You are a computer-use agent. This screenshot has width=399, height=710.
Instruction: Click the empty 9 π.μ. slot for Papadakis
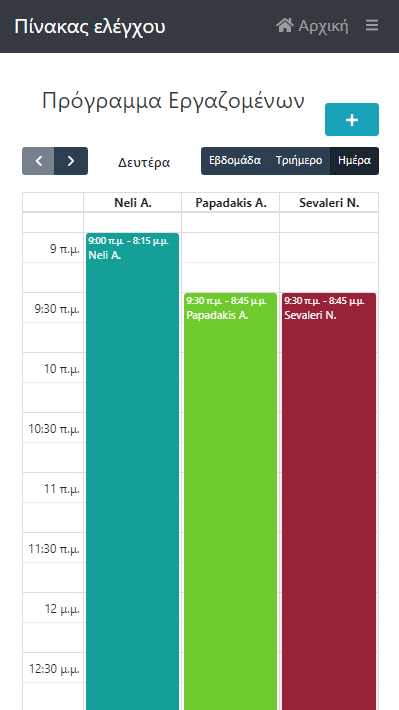tap(231, 248)
